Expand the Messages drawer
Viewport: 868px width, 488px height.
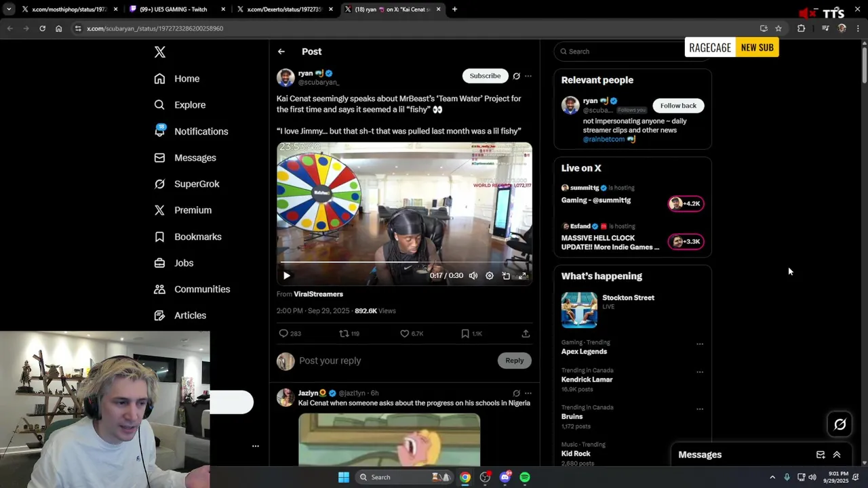[x=837, y=455]
